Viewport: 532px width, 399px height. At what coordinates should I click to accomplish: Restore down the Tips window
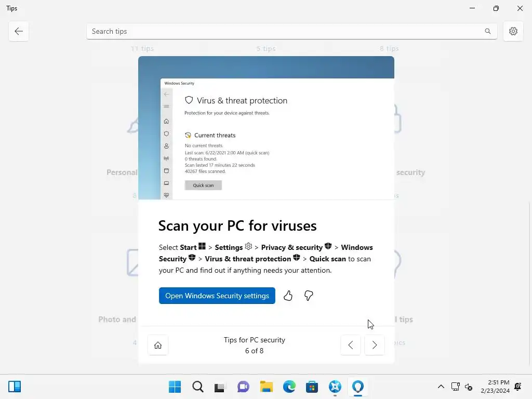pos(496,8)
